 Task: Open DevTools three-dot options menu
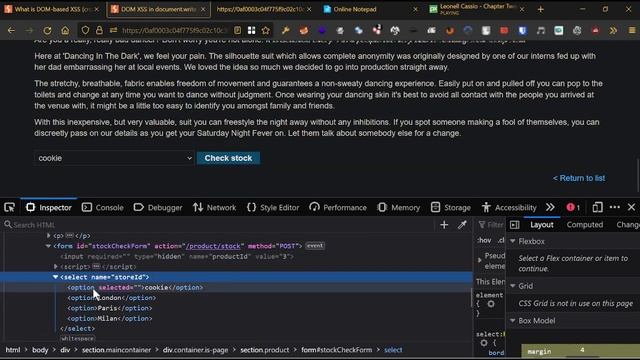615,207
